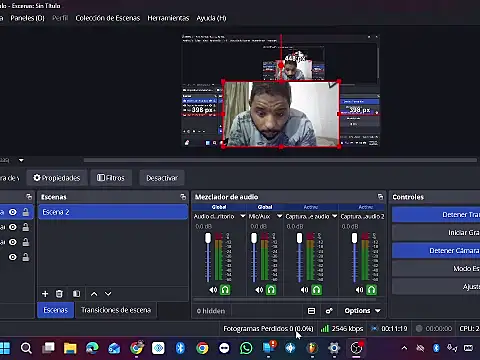Switch to the Escenas tab

(x=56, y=310)
